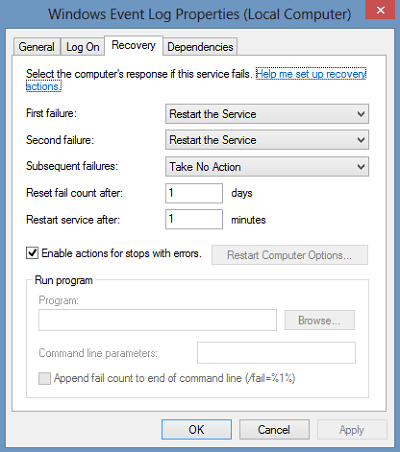The width and height of the screenshot is (400, 452).
Task: Click the Restart Computer Options button
Action: click(290, 255)
